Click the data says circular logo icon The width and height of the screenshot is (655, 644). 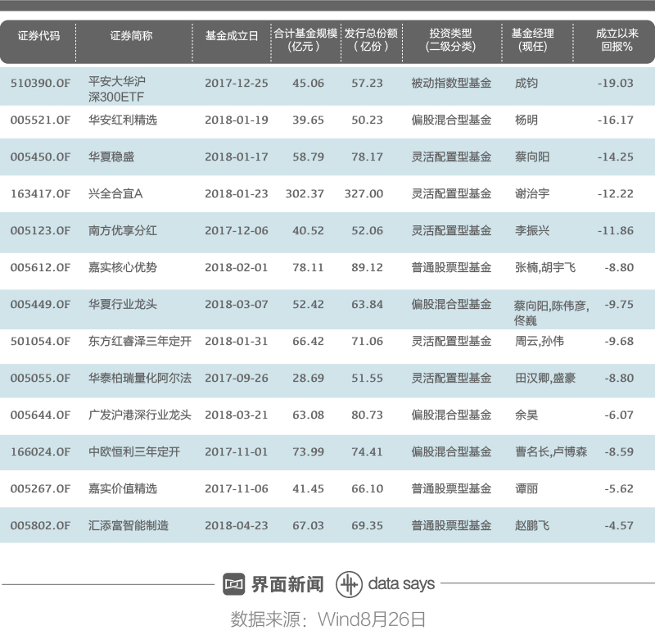coord(349,583)
